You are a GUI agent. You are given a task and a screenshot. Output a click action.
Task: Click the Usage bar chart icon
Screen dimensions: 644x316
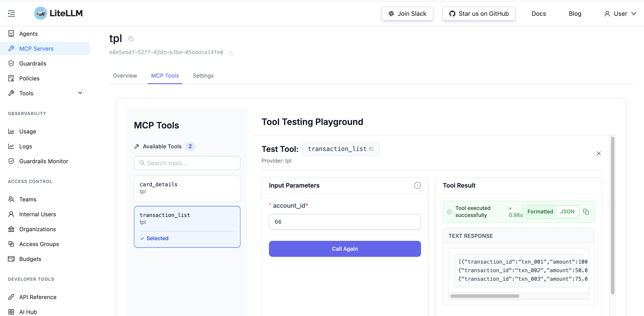(11, 131)
